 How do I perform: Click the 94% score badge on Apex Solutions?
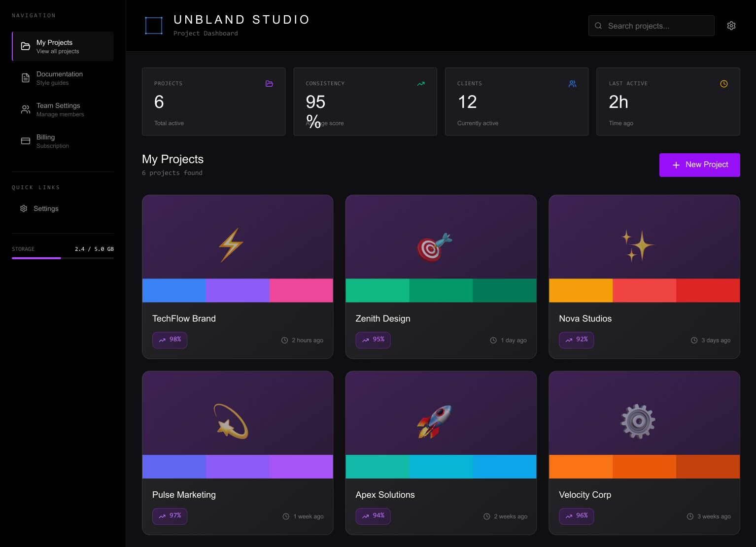click(373, 516)
